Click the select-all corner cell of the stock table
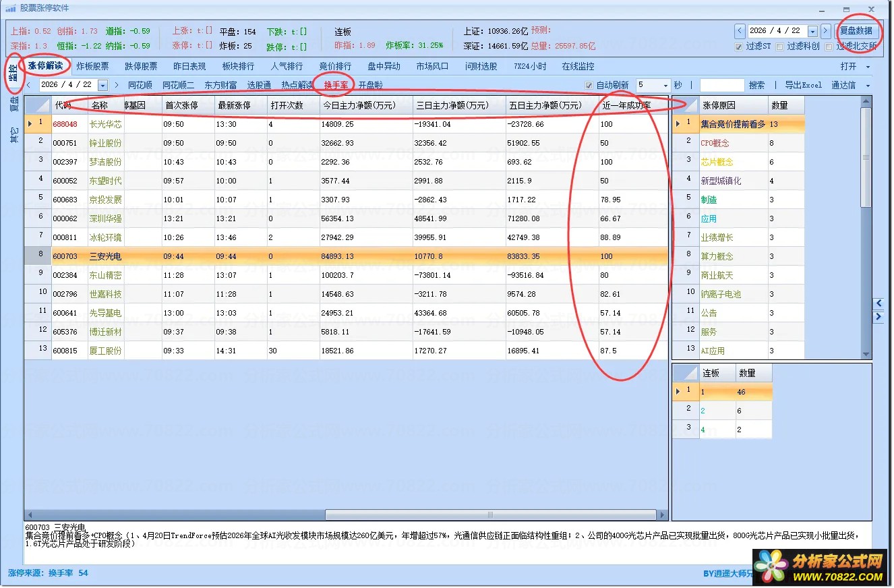Screen dimensions: 894x588 38,106
